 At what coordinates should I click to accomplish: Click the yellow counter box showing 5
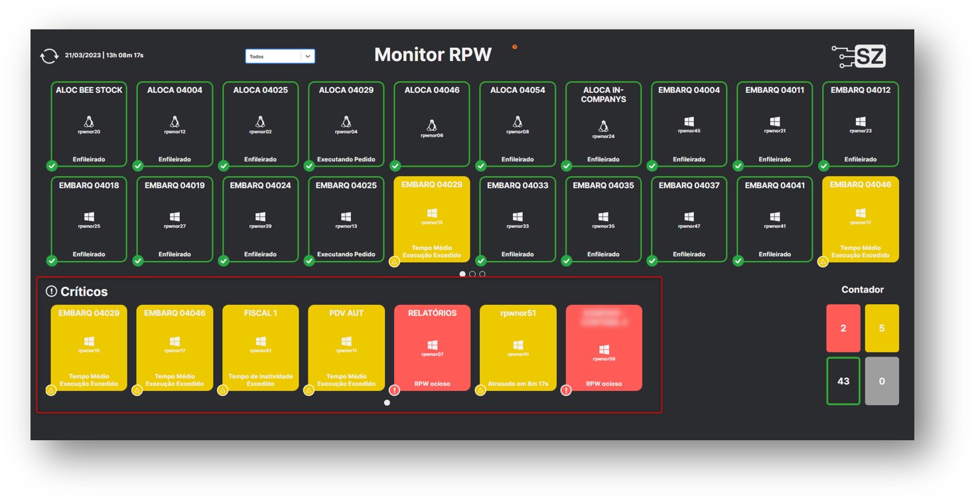point(881,328)
